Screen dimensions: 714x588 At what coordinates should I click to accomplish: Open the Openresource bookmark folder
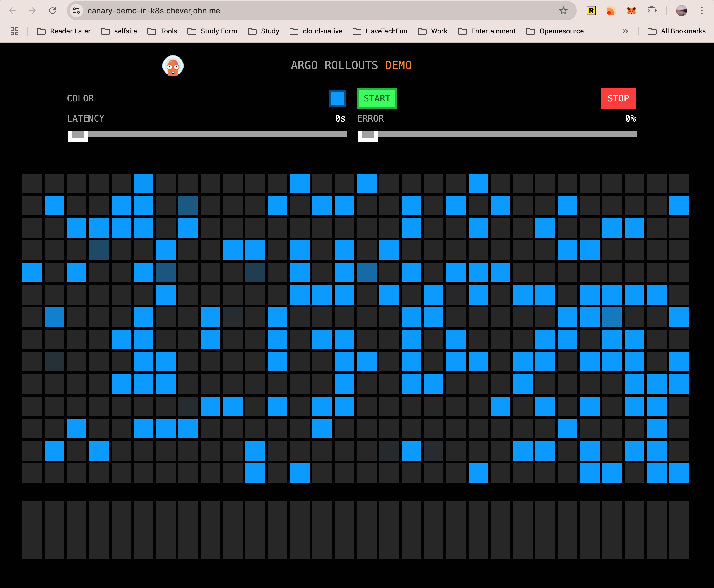555,31
